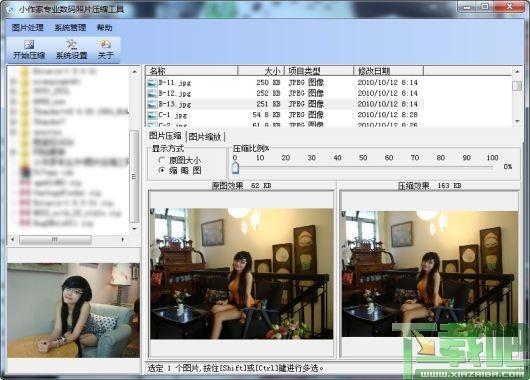The image size is (530, 380).
Task: Select the file icon of B-11.jpg
Action: point(152,83)
